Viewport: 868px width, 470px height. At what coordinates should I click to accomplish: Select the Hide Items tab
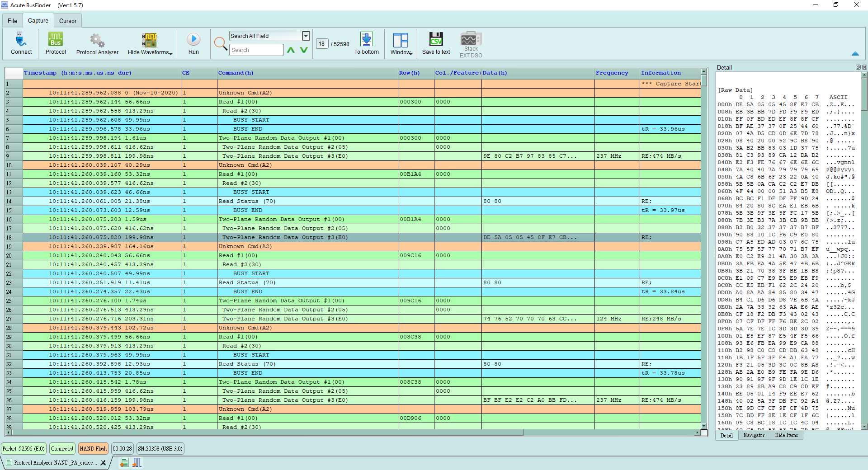(x=786, y=435)
